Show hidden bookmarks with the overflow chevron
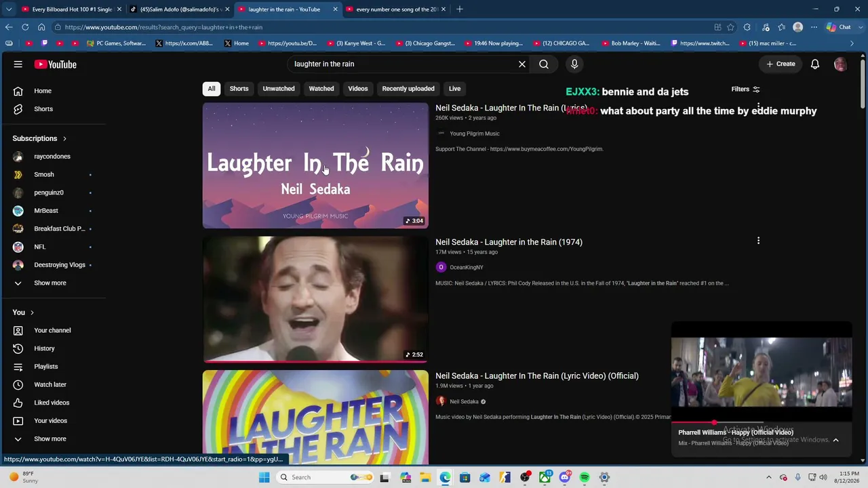This screenshot has height=488, width=868. [852, 43]
